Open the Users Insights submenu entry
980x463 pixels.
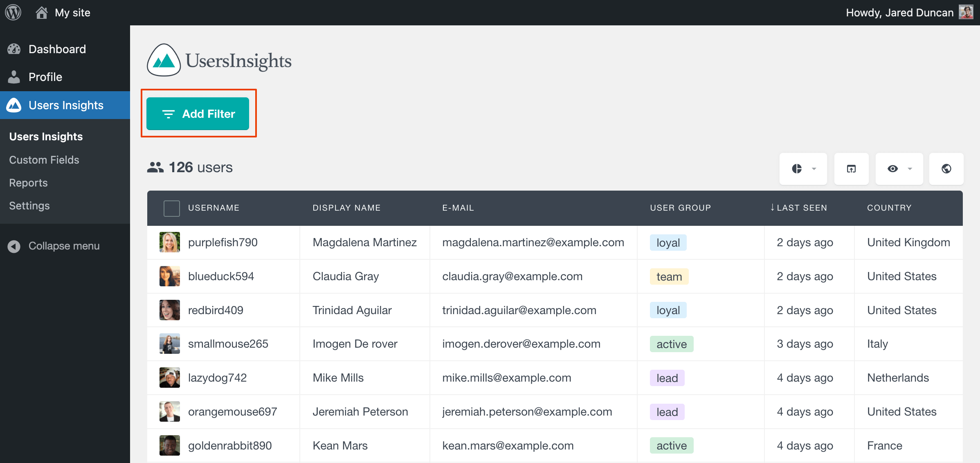pyautogui.click(x=46, y=137)
